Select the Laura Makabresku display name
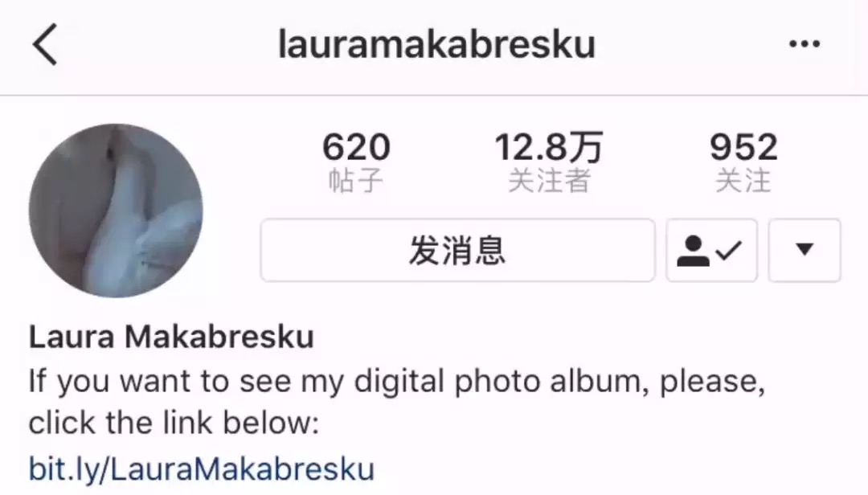868x495 pixels. (x=171, y=337)
